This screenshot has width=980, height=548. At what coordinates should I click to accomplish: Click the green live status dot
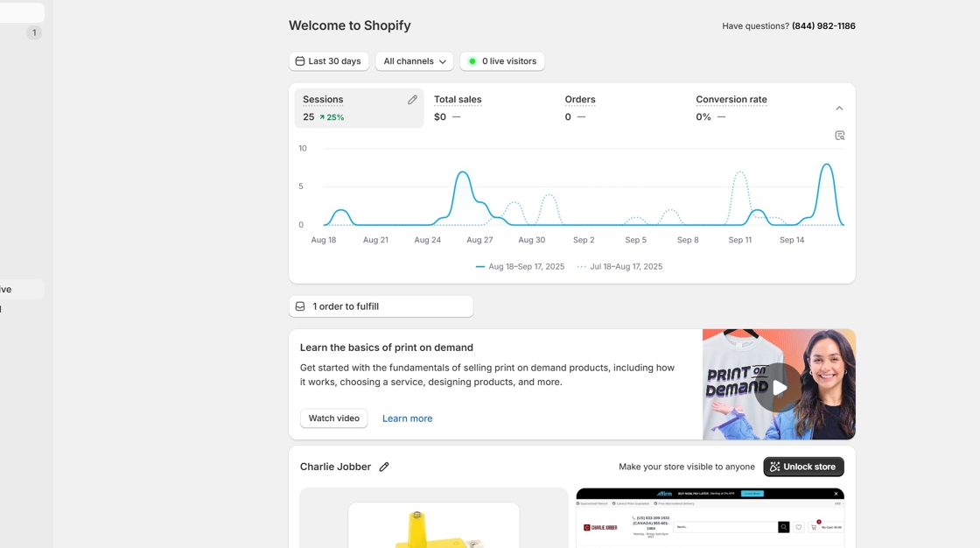click(x=472, y=61)
